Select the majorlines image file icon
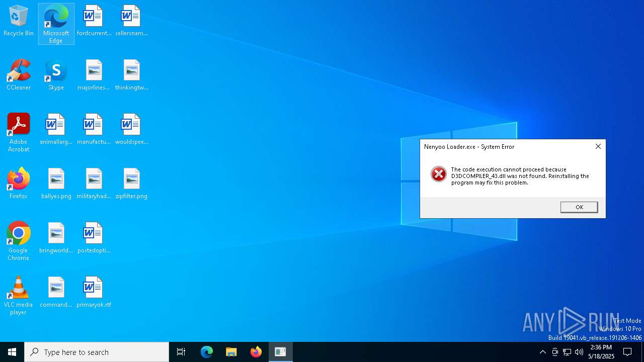 94,75
